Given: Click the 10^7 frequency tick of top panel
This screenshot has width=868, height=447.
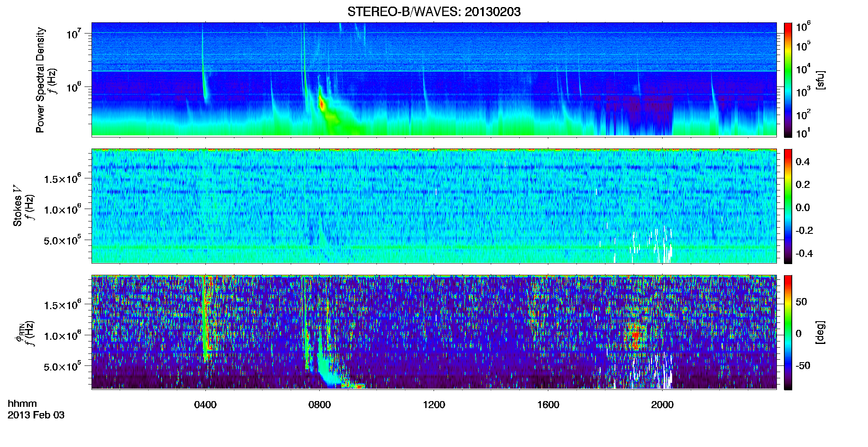Looking at the screenshot, I should 74,34.
